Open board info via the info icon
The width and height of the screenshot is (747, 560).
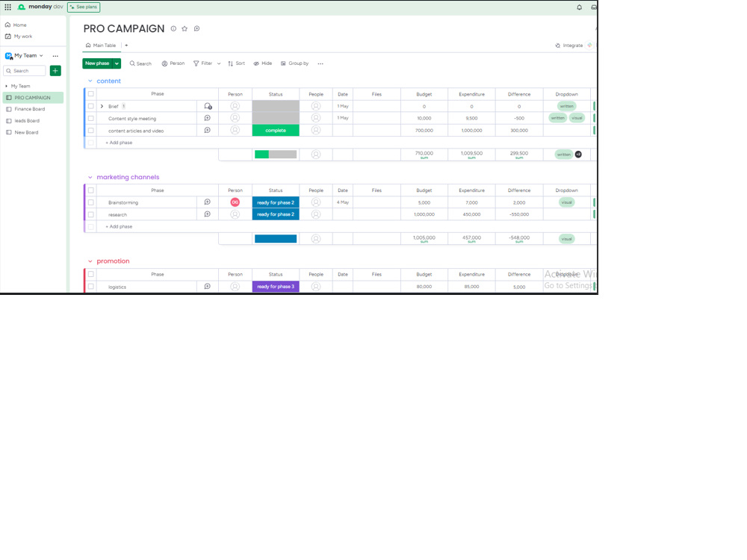(x=173, y=28)
